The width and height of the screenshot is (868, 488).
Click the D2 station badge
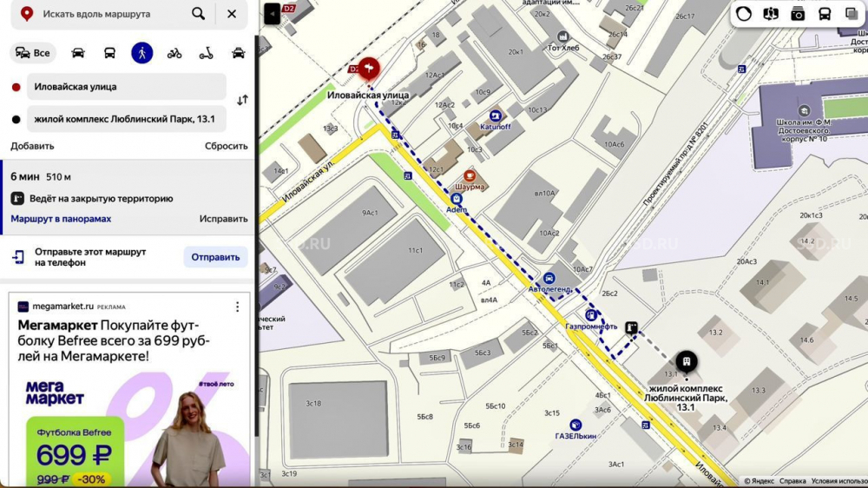288,9
